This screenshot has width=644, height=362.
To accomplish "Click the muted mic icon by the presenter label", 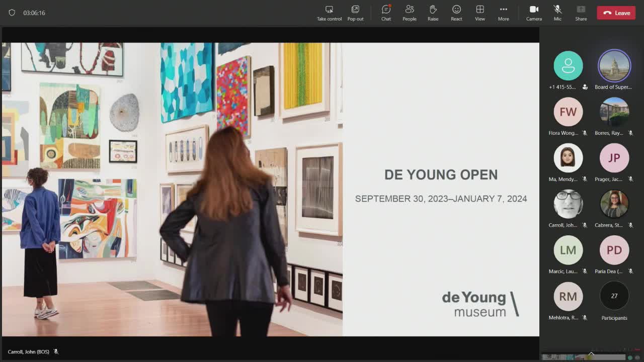I will click(x=56, y=352).
